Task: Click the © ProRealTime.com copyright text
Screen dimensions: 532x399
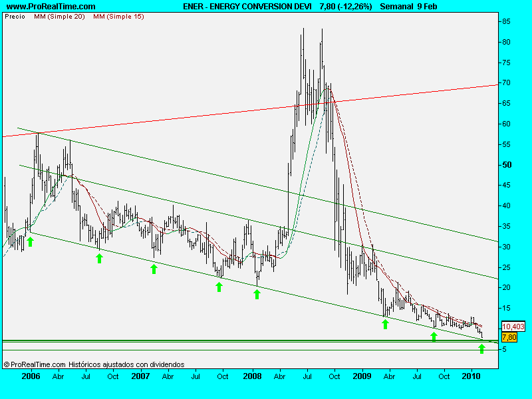Action: [35, 364]
